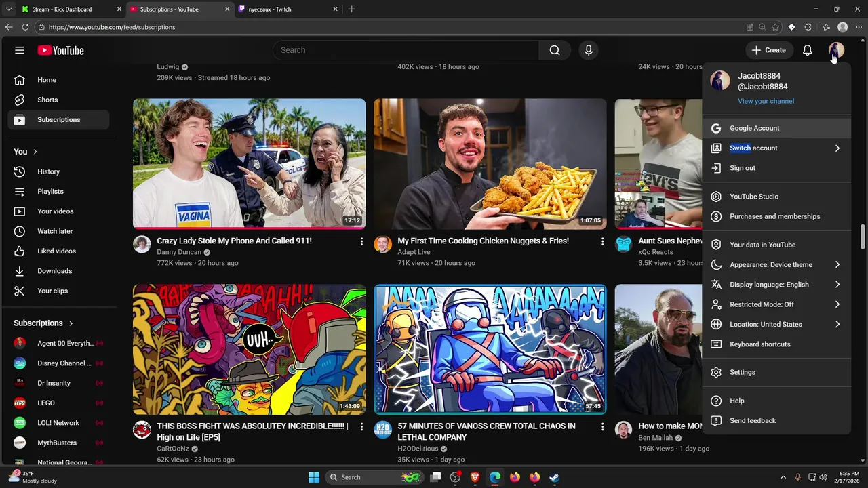Expand Restricted Mode: Off submenu
The image size is (868, 488).
click(776, 304)
